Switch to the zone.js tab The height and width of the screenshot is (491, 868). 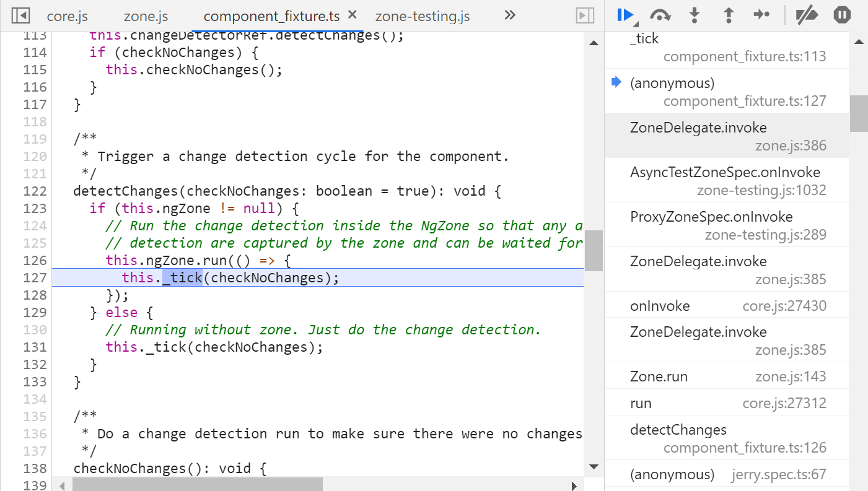tap(146, 16)
